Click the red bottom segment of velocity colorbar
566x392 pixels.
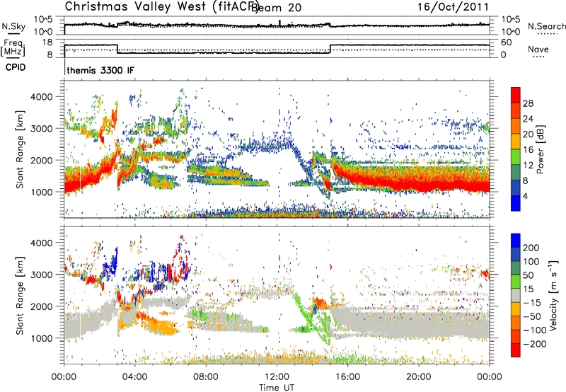[x=516, y=350]
